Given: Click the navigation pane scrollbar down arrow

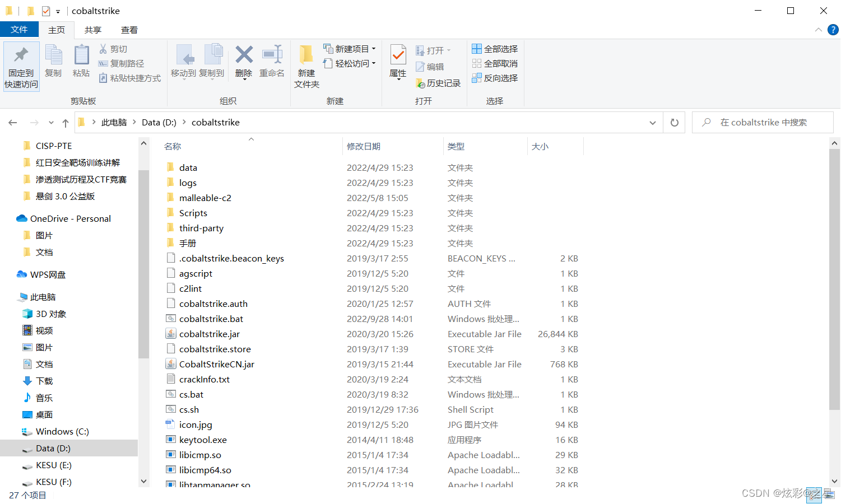Looking at the screenshot, I should 143,481.
